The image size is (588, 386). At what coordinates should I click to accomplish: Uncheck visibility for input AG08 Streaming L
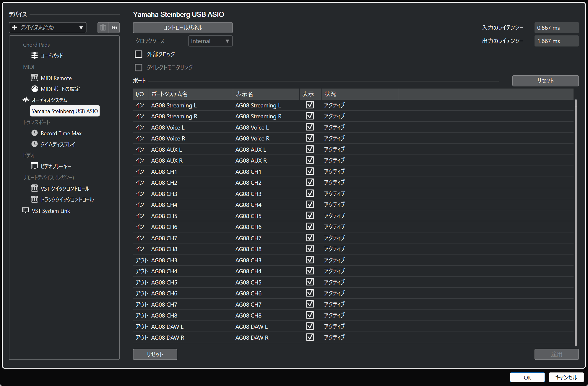click(310, 105)
